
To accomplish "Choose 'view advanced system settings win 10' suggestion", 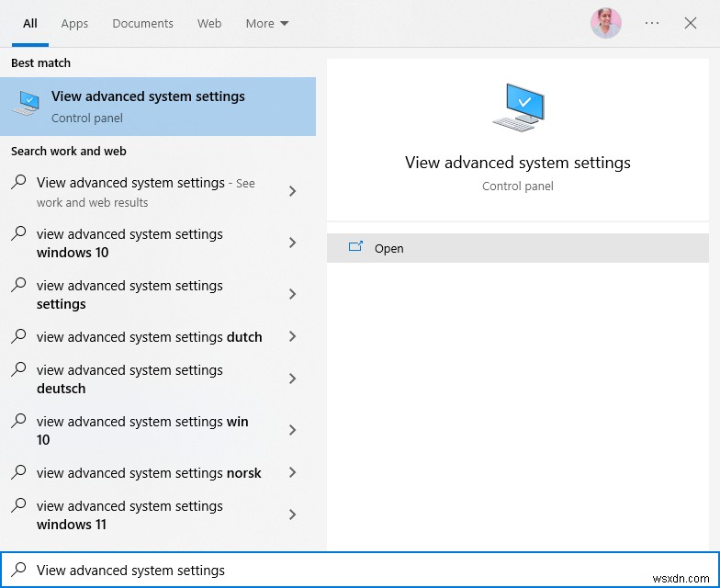I will 142,430.
